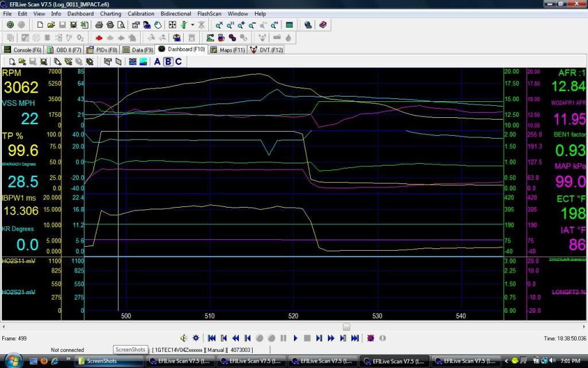This screenshot has height=368, width=588.
Task: Click the green chart display icon in the main toolbar
Action: (x=289, y=25)
